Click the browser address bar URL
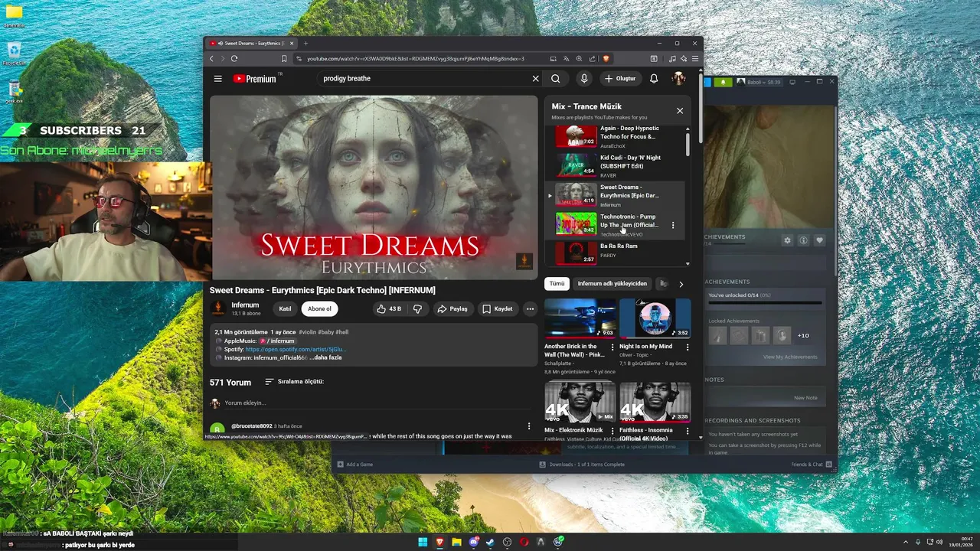 pos(416,58)
